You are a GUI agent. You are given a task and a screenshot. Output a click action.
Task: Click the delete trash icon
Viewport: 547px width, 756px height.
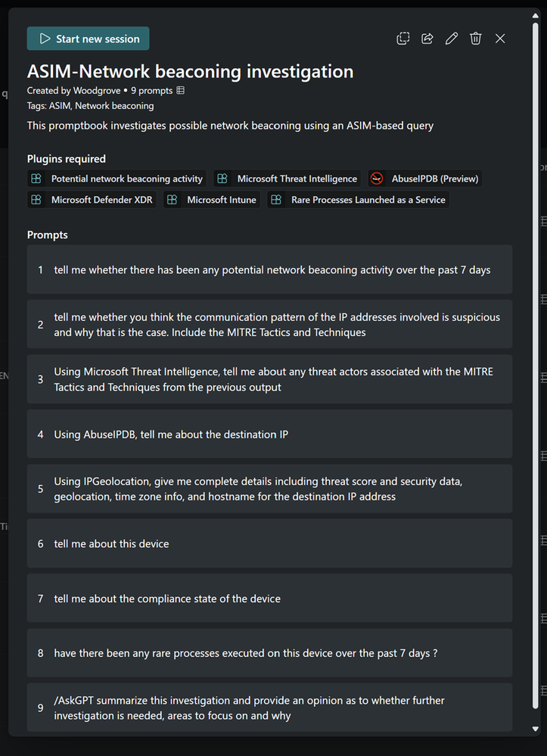(476, 39)
